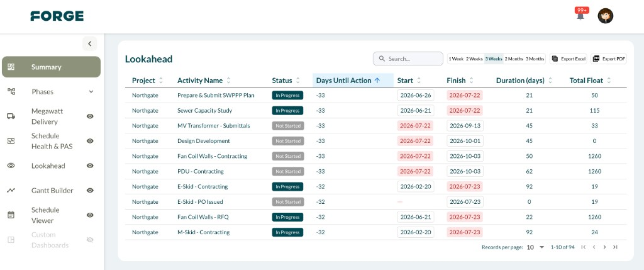
Task: Go to next page of records
Action: click(x=604, y=247)
